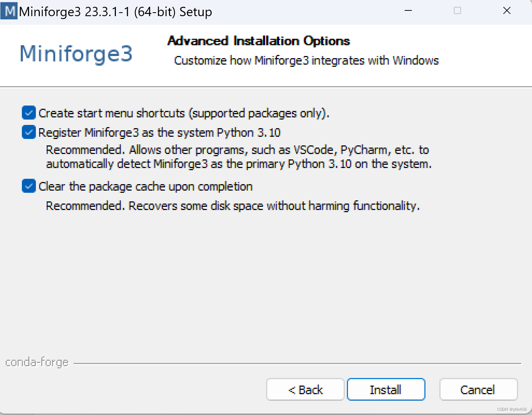Viewport: 532px width, 415px height.
Task: Click the Recovers some disk space description
Action: tap(232, 206)
